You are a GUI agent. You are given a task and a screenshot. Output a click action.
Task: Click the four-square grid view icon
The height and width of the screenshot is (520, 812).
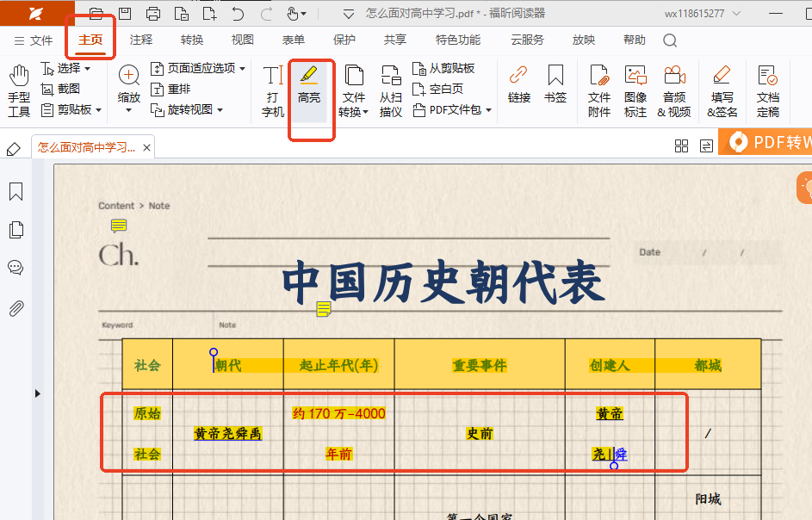(681, 146)
